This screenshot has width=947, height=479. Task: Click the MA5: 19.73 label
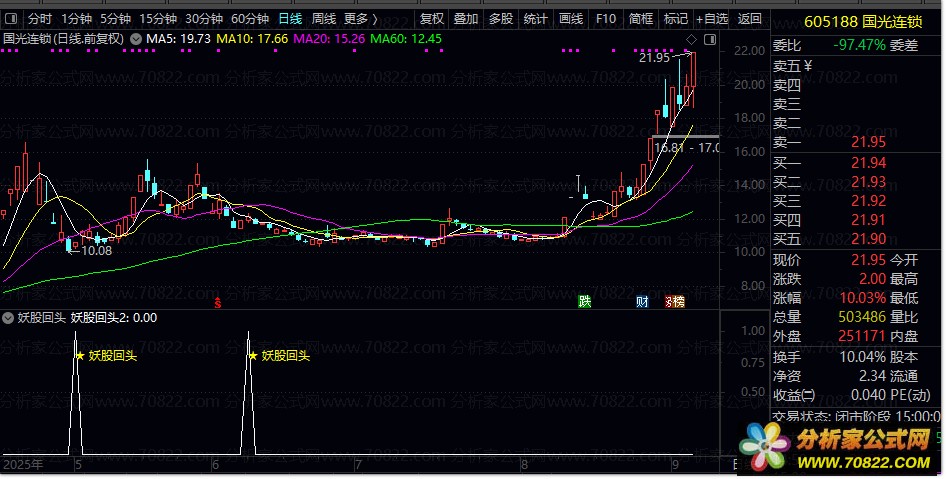click(178, 39)
